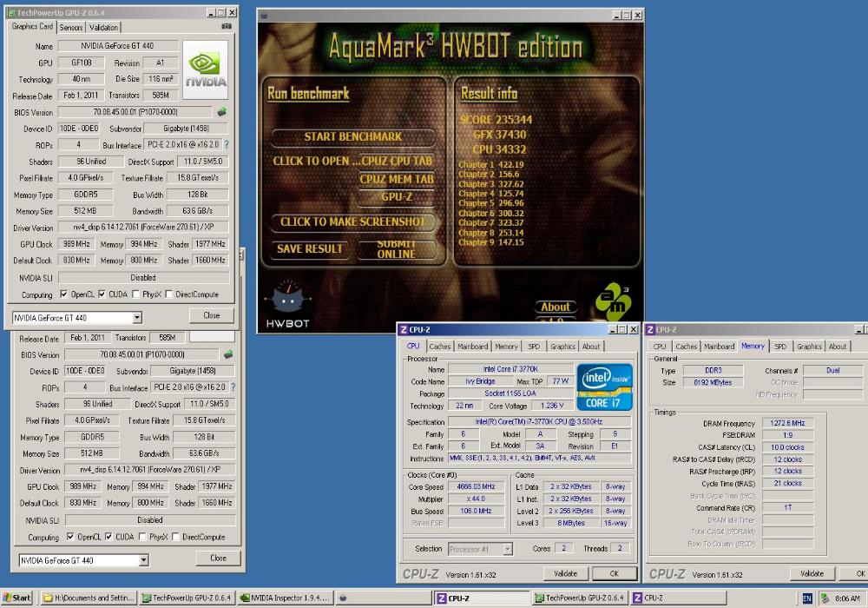Switch to Sensors tab in GPU-Z
This screenshot has height=608, width=868.
[71, 27]
